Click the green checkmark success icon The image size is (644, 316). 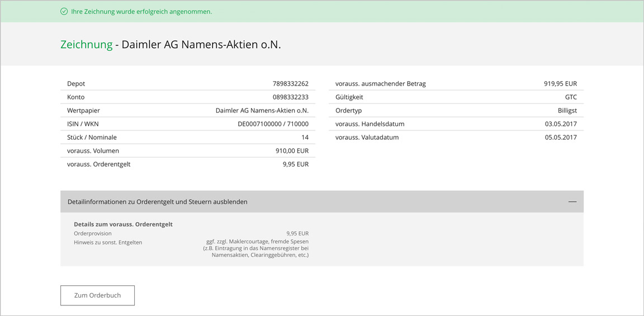pyautogui.click(x=64, y=12)
